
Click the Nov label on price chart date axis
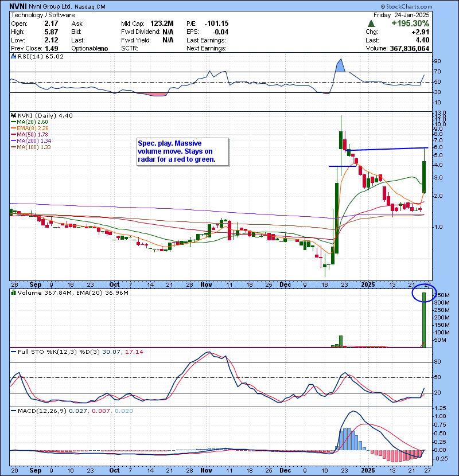click(x=206, y=285)
